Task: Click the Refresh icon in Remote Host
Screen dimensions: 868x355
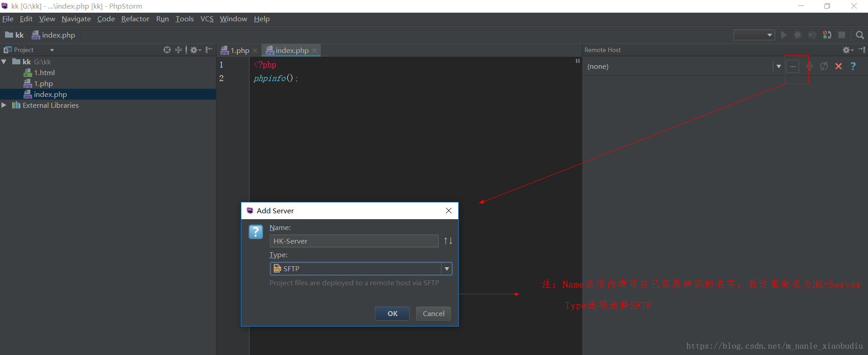Action: (824, 67)
